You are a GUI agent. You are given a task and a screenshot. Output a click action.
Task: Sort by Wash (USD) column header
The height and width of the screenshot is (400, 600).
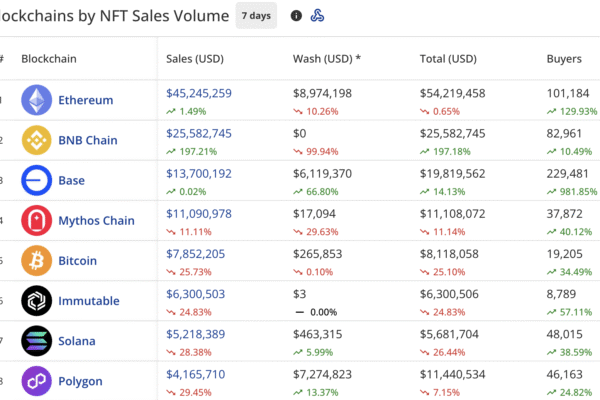326,59
